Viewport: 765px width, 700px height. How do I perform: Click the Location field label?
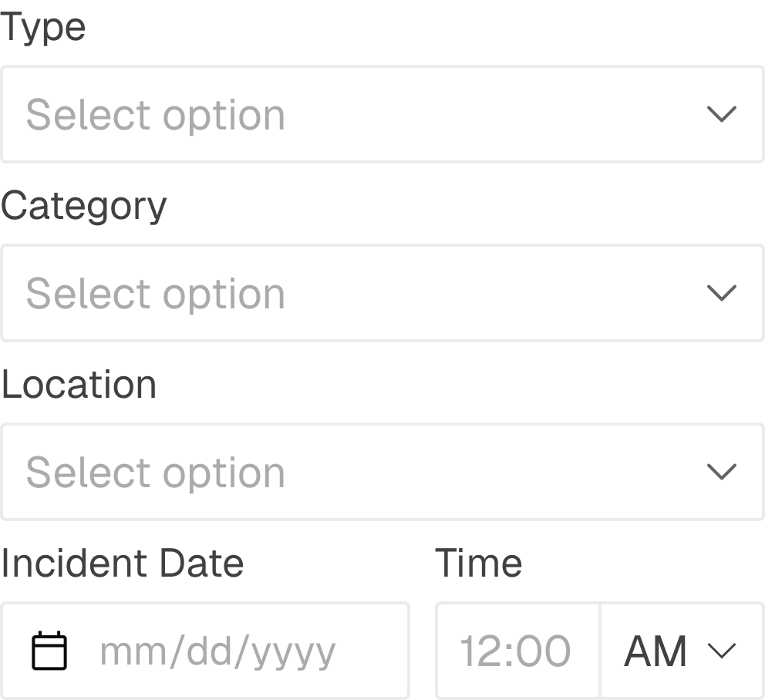tap(79, 385)
